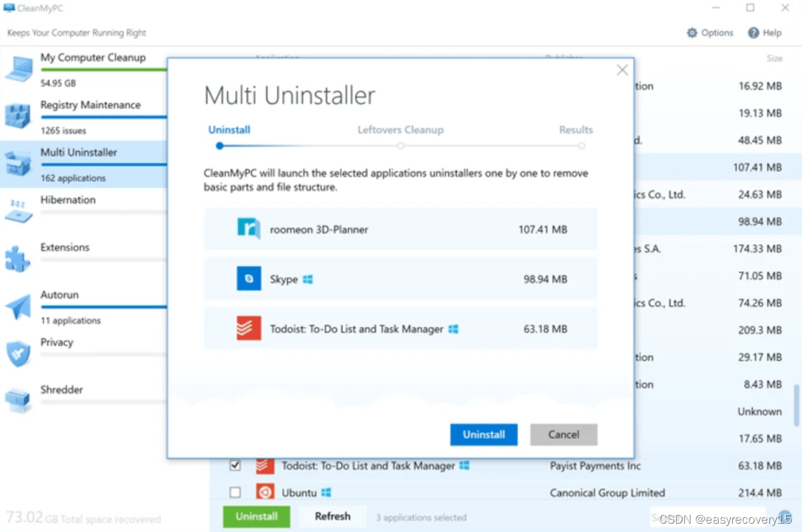Select the roomeon 3D-Planner row in dialog

click(400, 229)
